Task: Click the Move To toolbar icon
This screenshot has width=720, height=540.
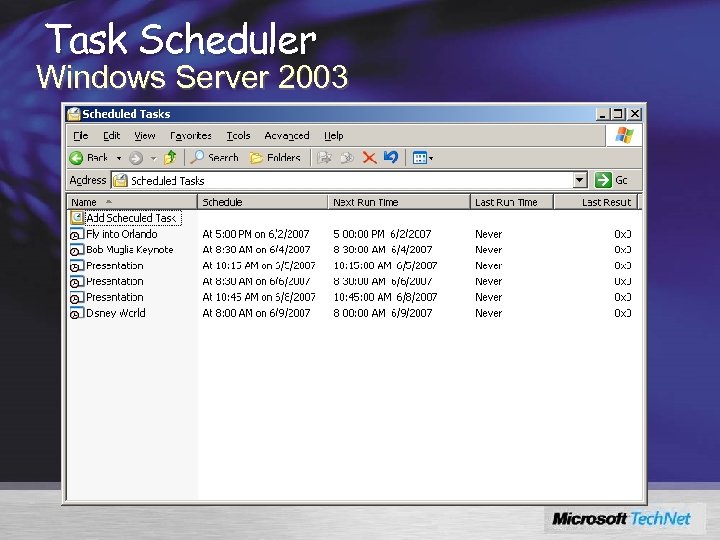Action: 324,158
